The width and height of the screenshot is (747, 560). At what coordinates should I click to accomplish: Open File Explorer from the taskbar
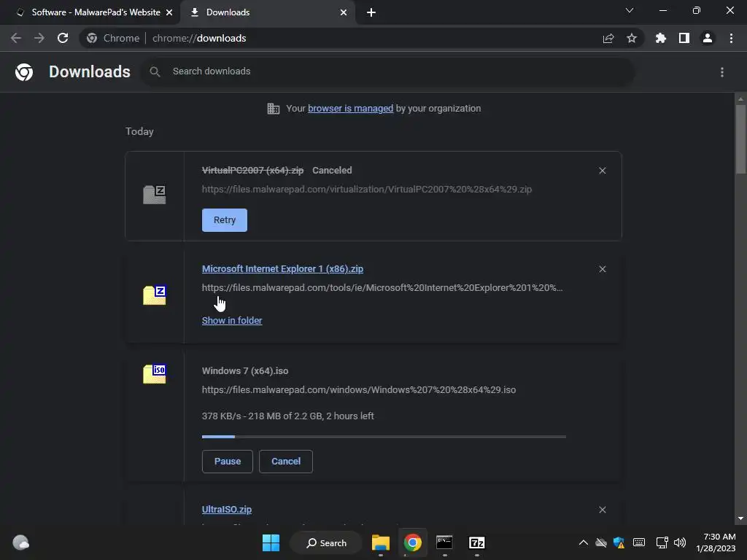tap(381, 542)
